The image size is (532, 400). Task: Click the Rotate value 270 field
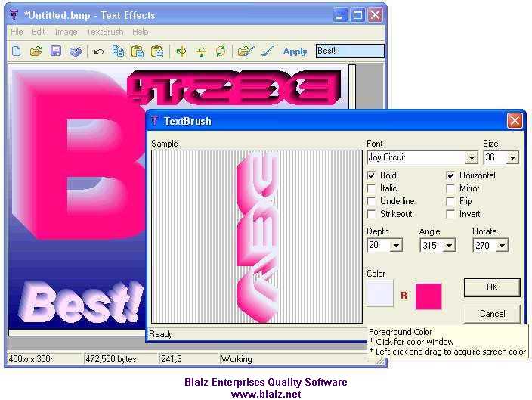(485, 245)
